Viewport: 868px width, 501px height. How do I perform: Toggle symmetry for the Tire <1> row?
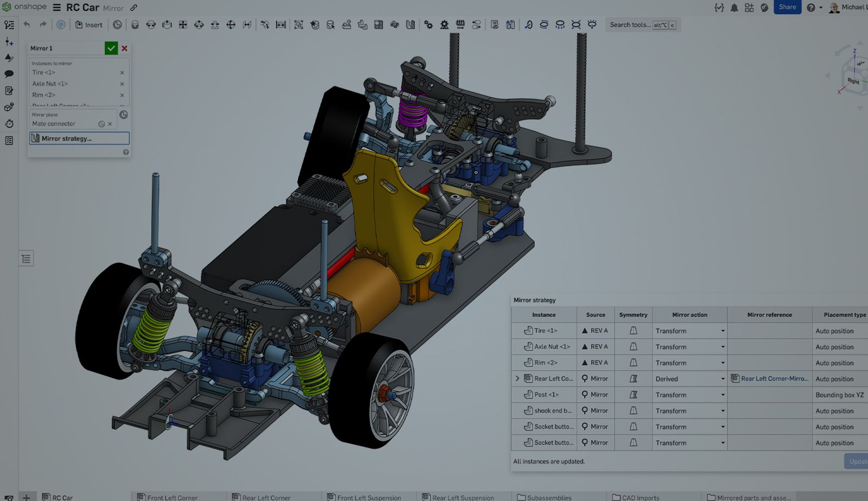tap(633, 331)
